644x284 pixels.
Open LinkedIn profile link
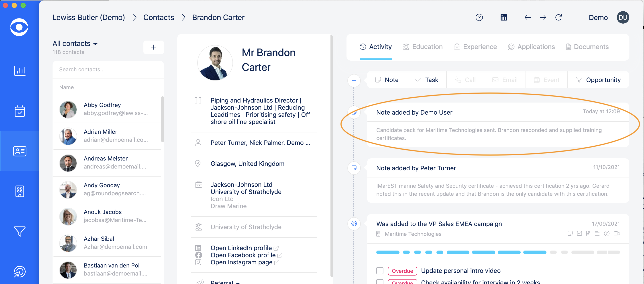coord(241,248)
